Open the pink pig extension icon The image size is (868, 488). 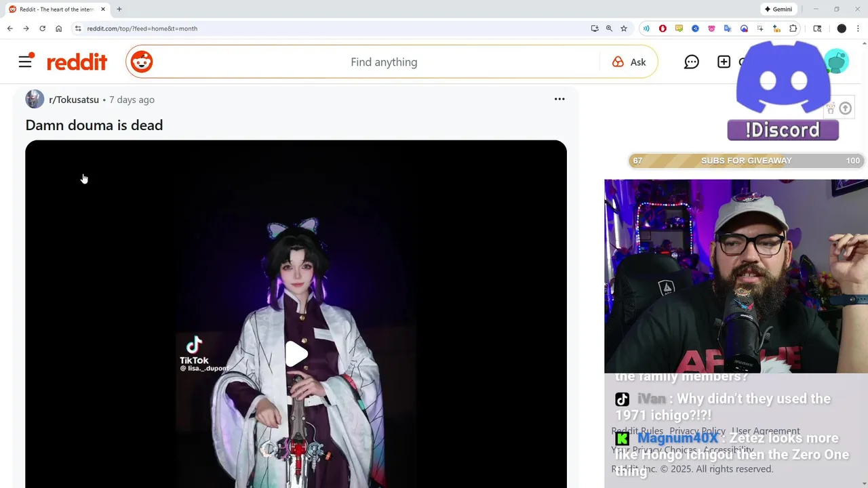(x=711, y=28)
